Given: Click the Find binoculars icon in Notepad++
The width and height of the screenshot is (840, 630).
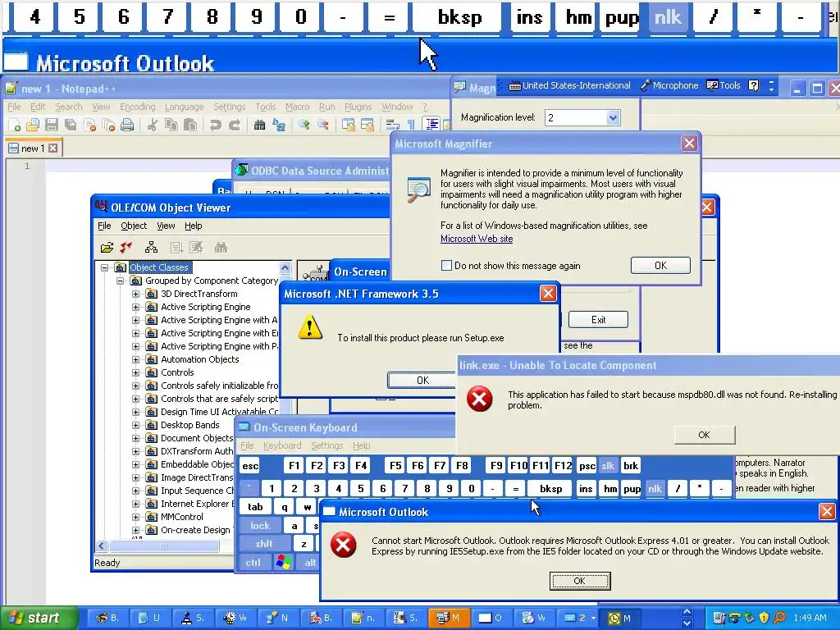Looking at the screenshot, I should pos(260,126).
